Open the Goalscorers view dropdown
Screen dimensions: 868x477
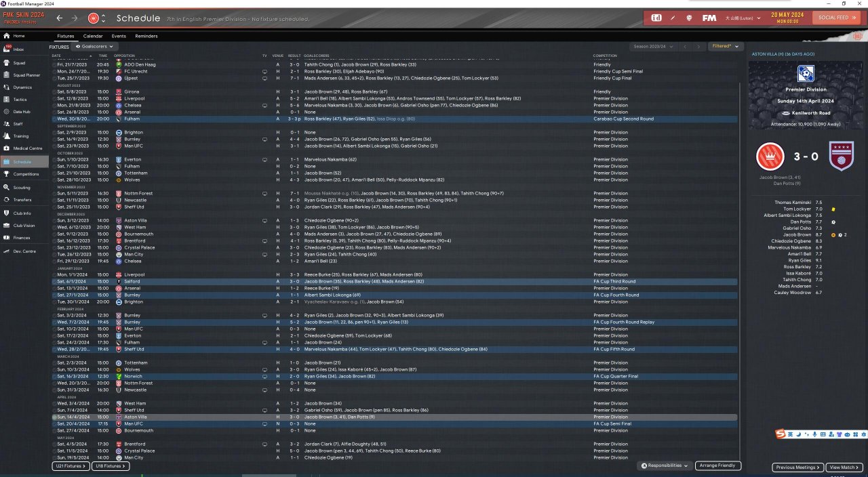94,47
